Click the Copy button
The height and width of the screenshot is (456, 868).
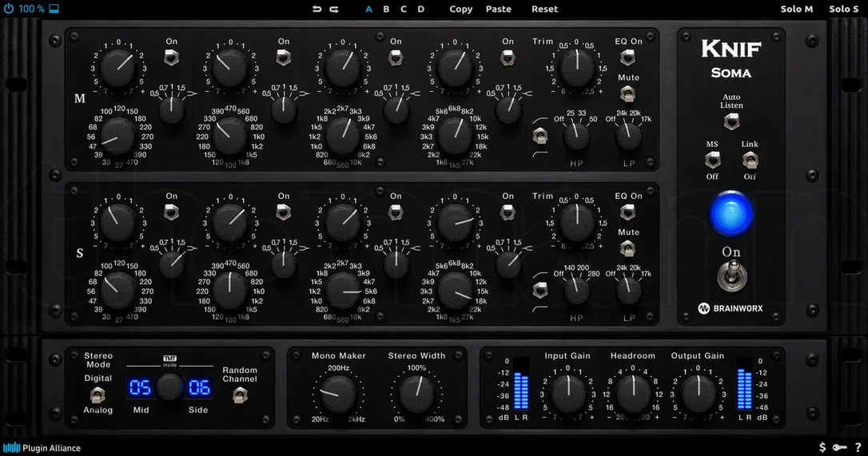[460, 9]
